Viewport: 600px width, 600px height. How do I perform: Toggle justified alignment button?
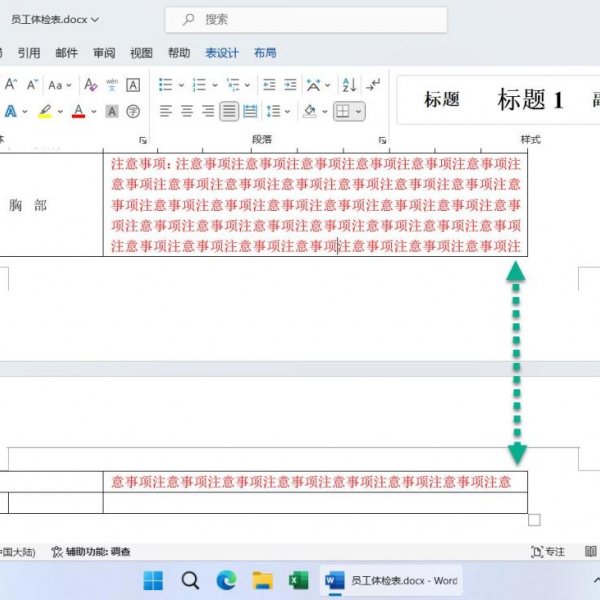(229, 111)
